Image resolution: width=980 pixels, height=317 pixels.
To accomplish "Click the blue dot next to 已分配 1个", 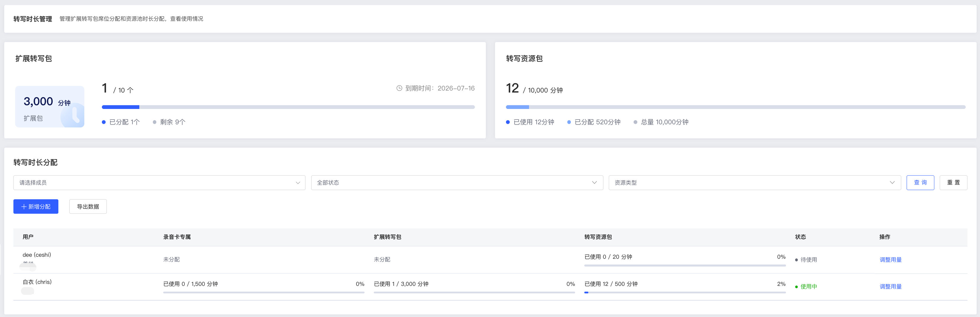I will (x=103, y=122).
